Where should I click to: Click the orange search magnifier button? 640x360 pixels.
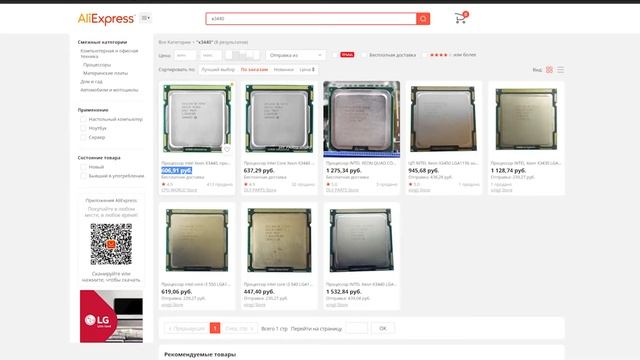[423, 19]
